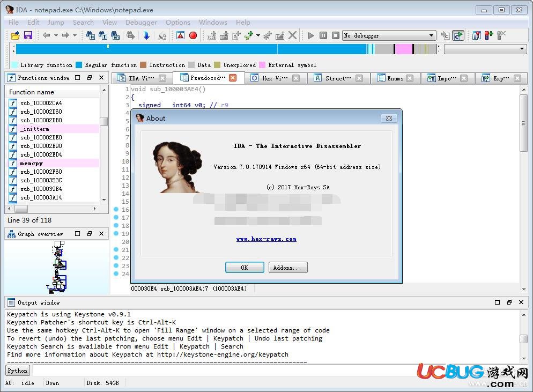Screen dimensions: 533x392
Task: Click the Python console button
Action: click(x=17, y=371)
